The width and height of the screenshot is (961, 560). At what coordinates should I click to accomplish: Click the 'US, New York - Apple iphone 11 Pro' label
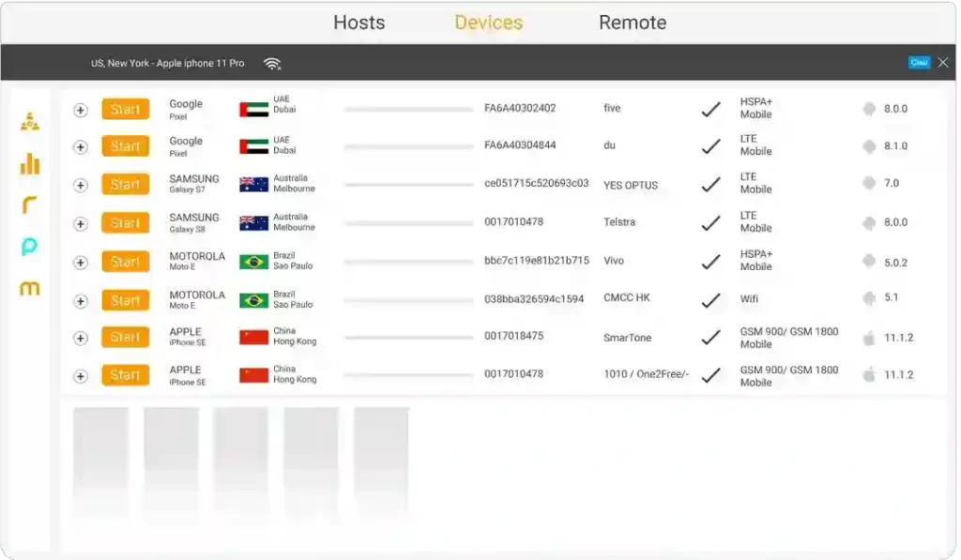coord(167,63)
